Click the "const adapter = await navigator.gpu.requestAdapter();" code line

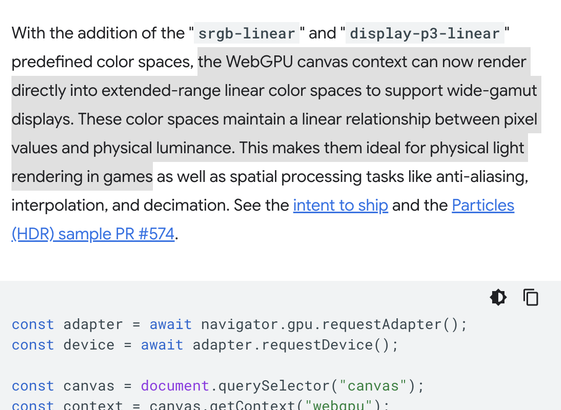(239, 324)
